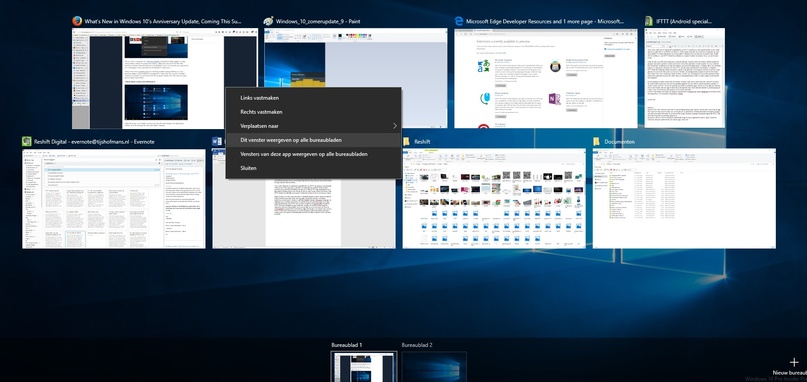Click the 'Bureaublad 2' label

point(417,345)
